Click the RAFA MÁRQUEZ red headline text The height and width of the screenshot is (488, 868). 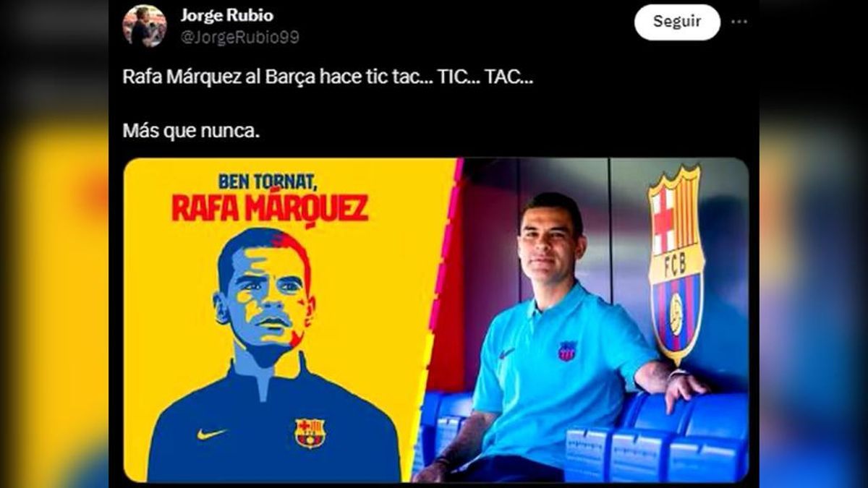[x=271, y=207]
